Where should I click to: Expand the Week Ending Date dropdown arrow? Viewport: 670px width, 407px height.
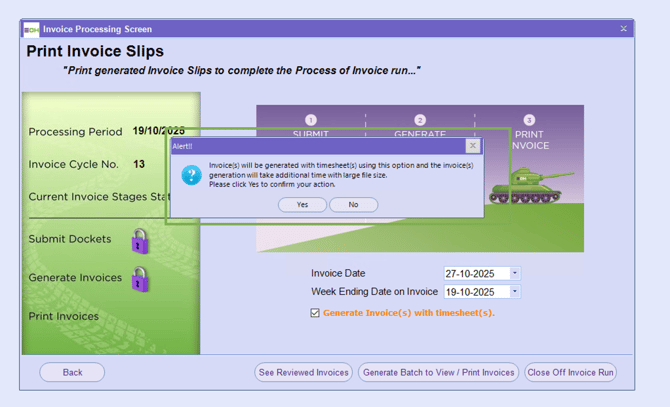point(515,292)
